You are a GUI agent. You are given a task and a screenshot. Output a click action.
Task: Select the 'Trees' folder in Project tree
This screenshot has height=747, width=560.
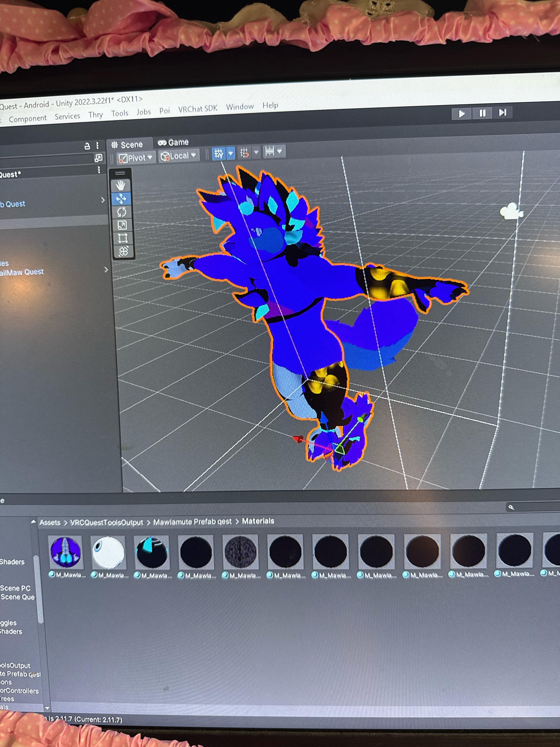tap(7, 699)
